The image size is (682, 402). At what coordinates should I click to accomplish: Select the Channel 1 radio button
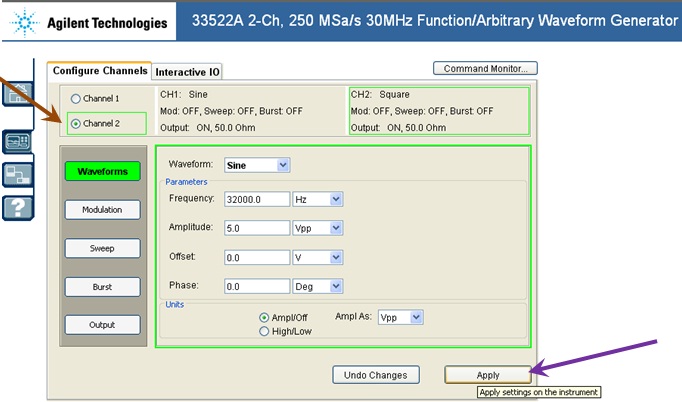coord(76,99)
